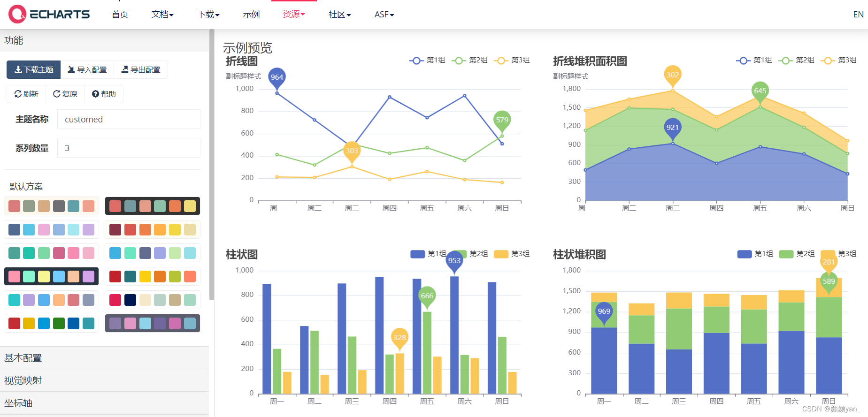This screenshot has height=417, width=868.
Task: Click the export config button (导出配置)
Action: [x=141, y=70]
